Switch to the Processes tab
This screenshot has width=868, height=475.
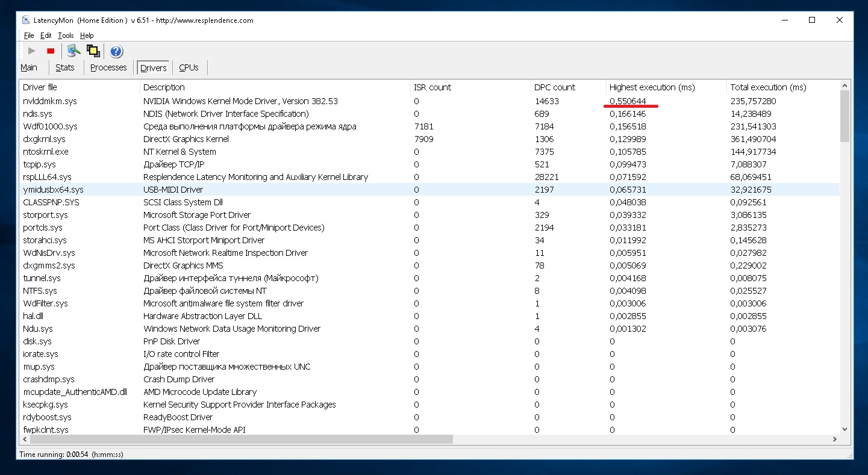tap(108, 67)
